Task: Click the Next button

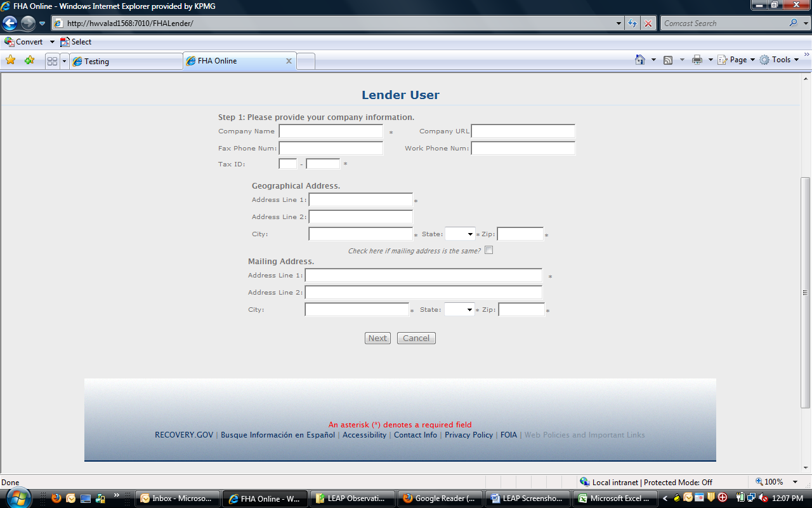Action: (377, 338)
